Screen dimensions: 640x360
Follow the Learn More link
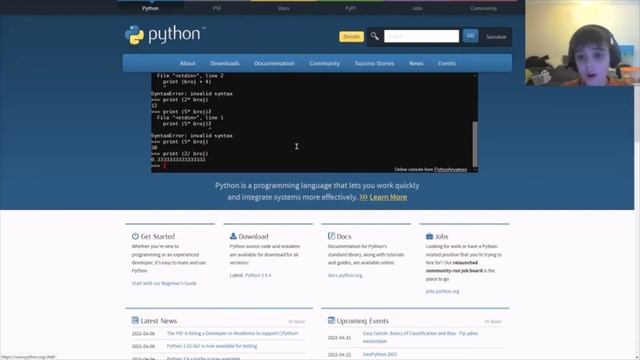pos(388,197)
